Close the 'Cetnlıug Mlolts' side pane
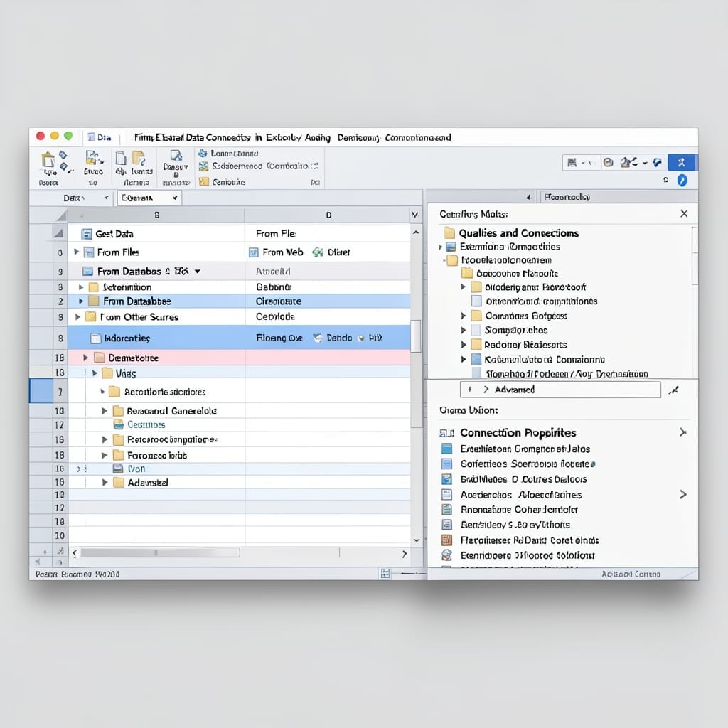This screenshot has height=728, width=728. pos(684,213)
